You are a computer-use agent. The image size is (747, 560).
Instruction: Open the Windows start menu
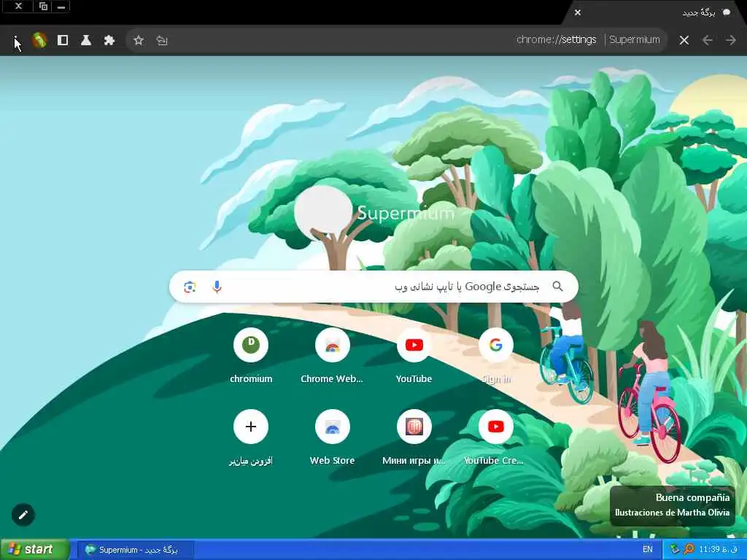[34, 550]
